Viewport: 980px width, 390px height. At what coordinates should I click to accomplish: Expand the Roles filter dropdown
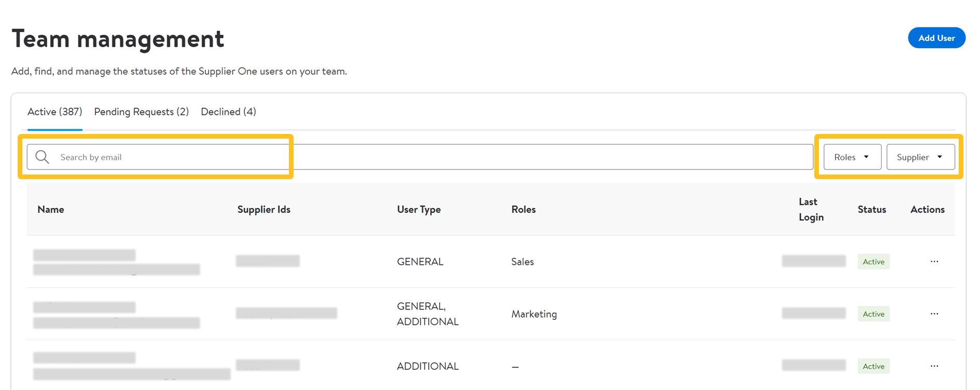click(x=852, y=157)
